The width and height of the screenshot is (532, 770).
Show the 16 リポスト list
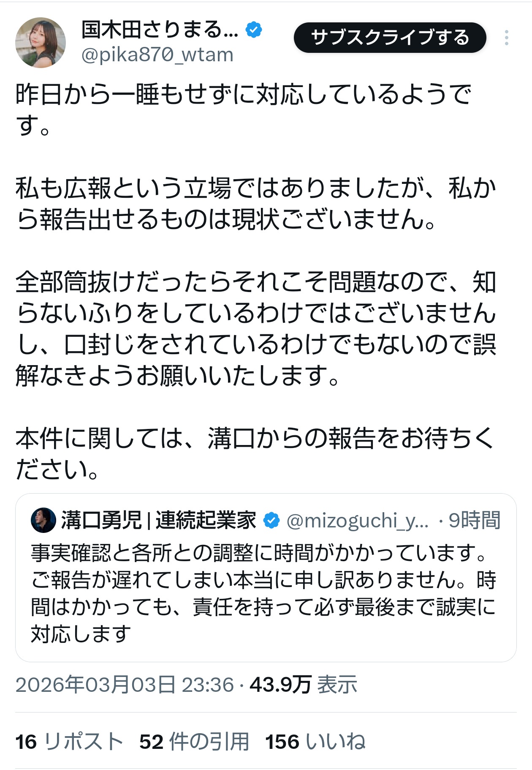pos(69,742)
